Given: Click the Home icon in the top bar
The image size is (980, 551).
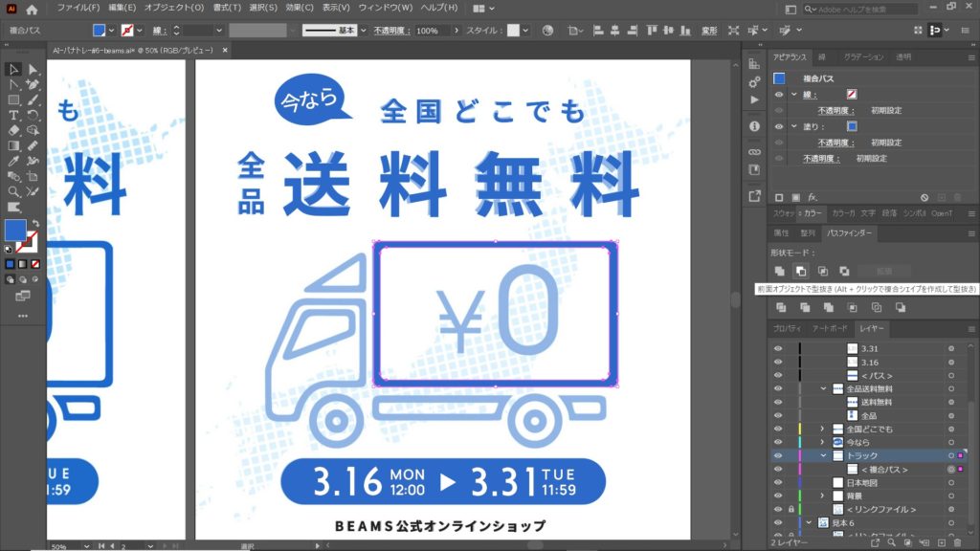Looking at the screenshot, I should click(x=32, y=9).
